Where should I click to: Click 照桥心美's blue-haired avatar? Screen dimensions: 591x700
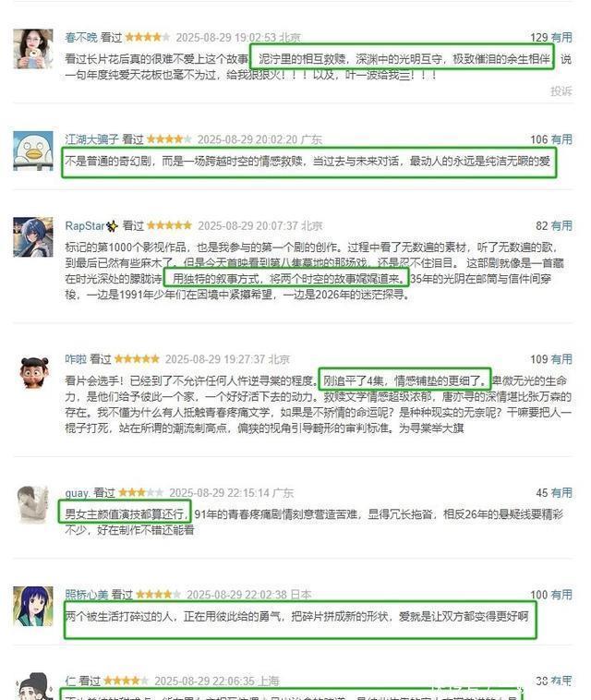33,606
